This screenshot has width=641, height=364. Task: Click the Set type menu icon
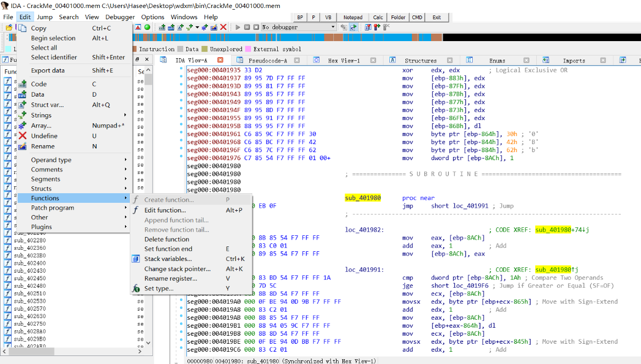point(136,288)
